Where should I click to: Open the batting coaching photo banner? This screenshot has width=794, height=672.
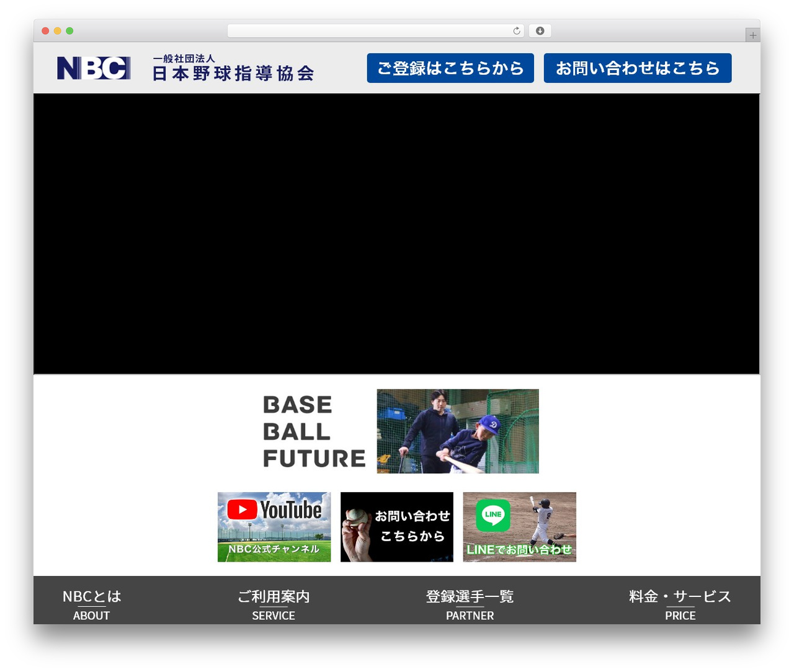(x=458, y=431)
